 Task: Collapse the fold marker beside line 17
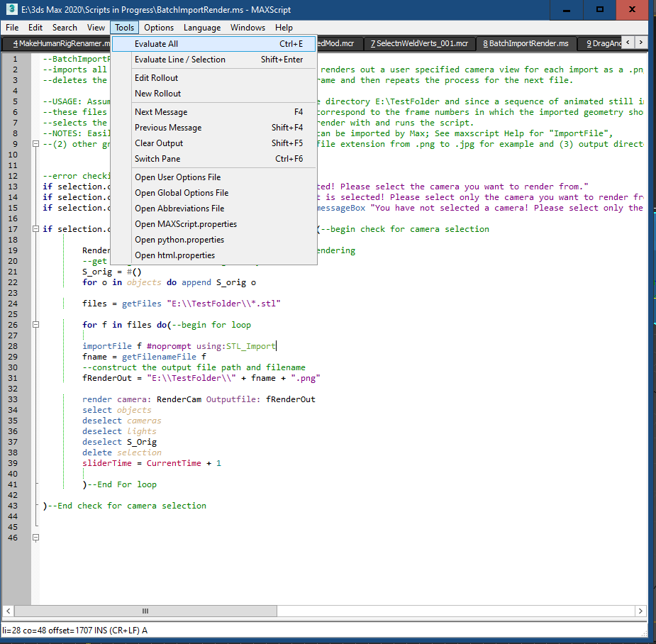[35, 228]
